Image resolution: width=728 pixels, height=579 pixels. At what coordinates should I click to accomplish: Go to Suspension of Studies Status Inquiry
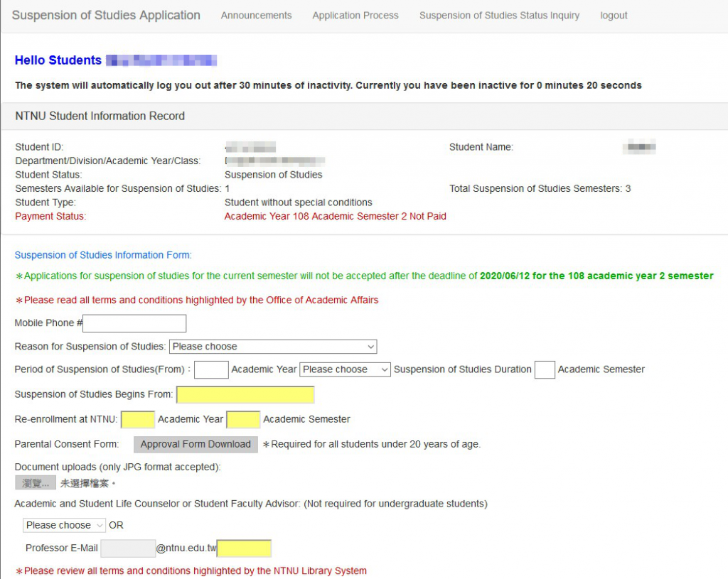[499, 16]
